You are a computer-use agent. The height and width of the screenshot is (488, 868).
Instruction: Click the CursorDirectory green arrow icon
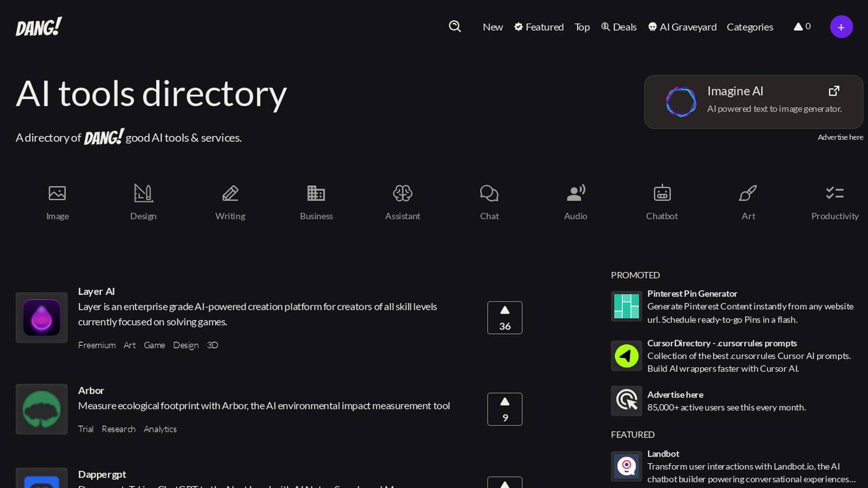tap(627, 356)
